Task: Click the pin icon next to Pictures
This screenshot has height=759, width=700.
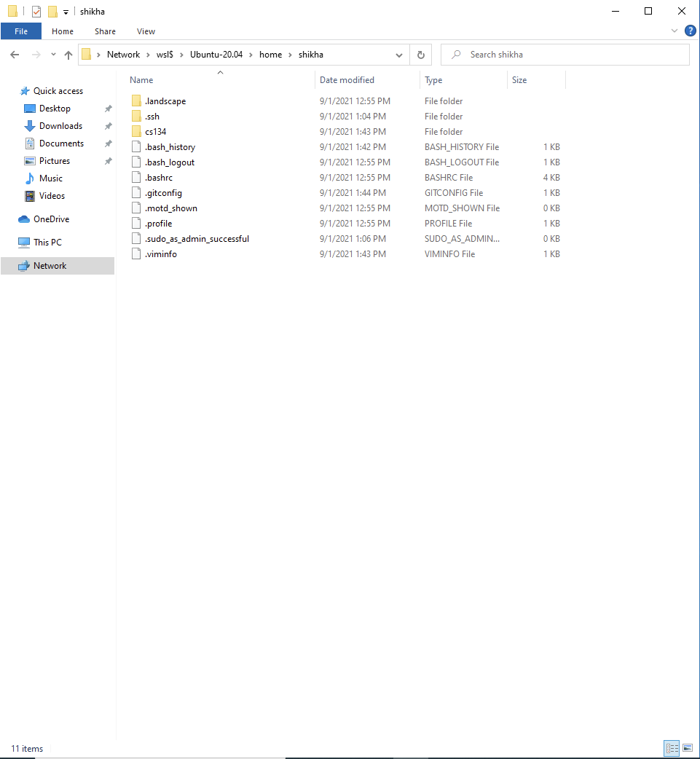Action: point(109,161)
